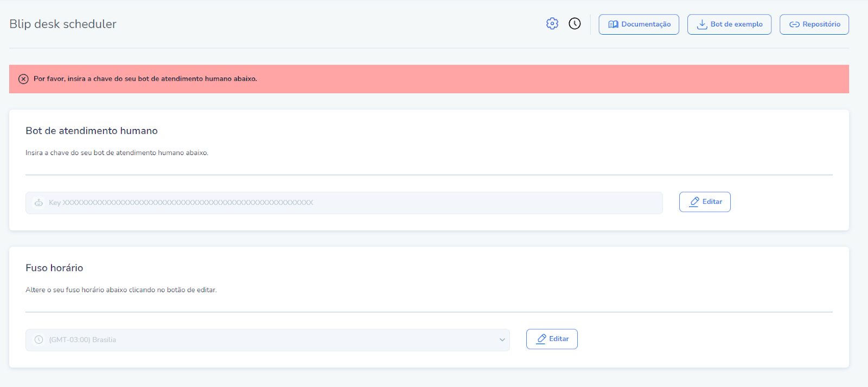The width and height of the screenshot is (868, 387).
Task: Open the (GMT-03:00) Brasília timezone dropdown
Action: (267, 340)
